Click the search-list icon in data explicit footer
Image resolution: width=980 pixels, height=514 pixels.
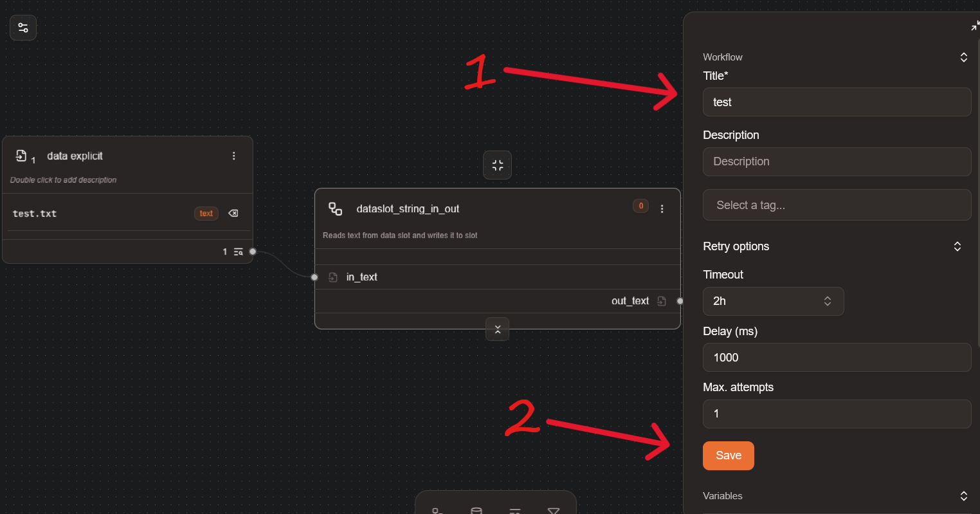point(237,252)
